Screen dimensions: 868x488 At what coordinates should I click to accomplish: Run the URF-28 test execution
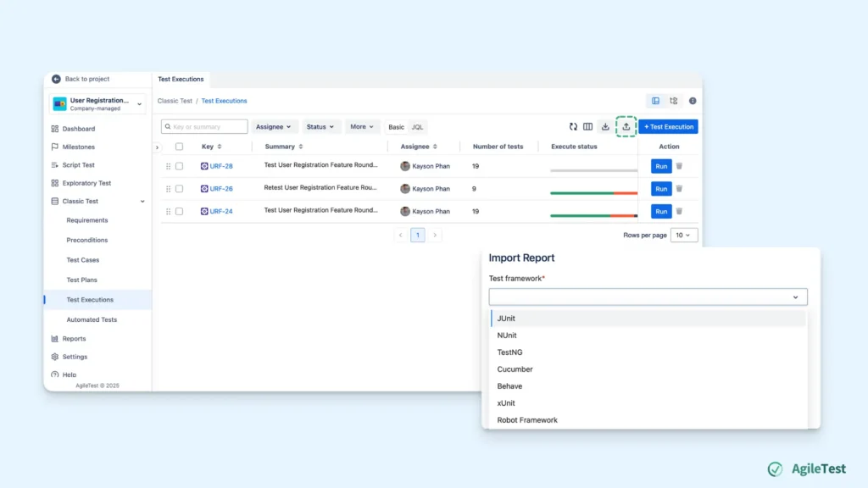tap(661, 166)
